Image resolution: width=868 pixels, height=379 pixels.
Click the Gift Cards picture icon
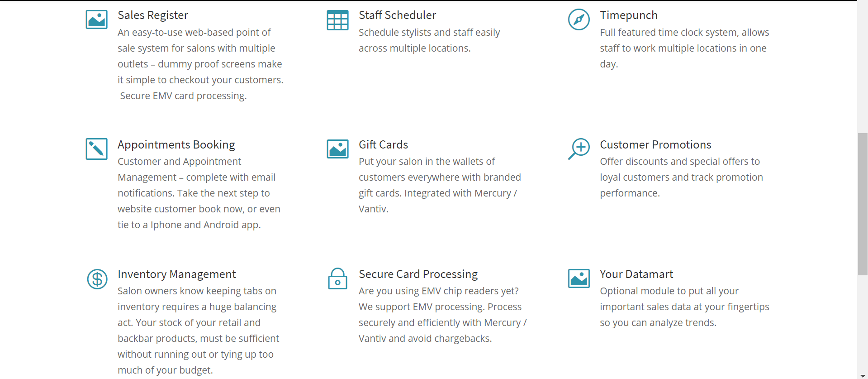click(x=337, y=149)
